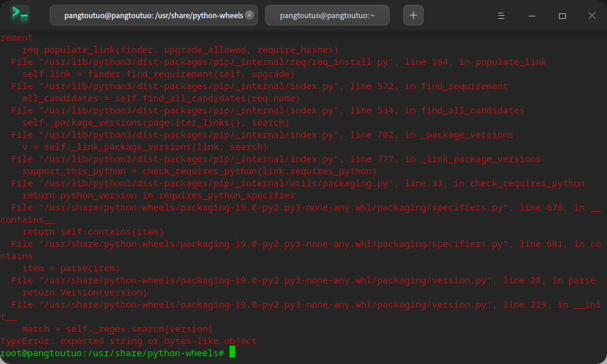Image resolution: width=607 pixels, height=364 pixels.
Task: Click the specifiers.py line 681 traceback entry
Action: 300,250
